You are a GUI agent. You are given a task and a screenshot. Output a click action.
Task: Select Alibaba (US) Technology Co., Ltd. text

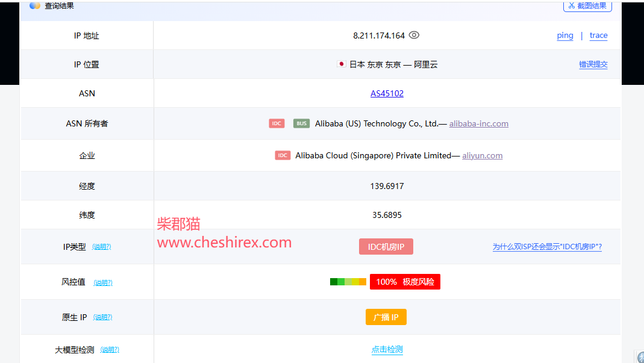(x=377, y=123)
